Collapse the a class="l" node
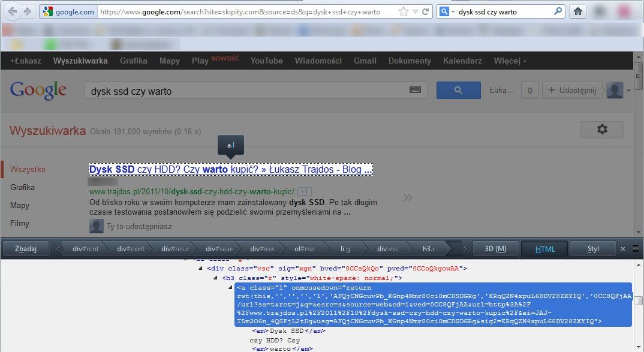 tap(230, 287)
